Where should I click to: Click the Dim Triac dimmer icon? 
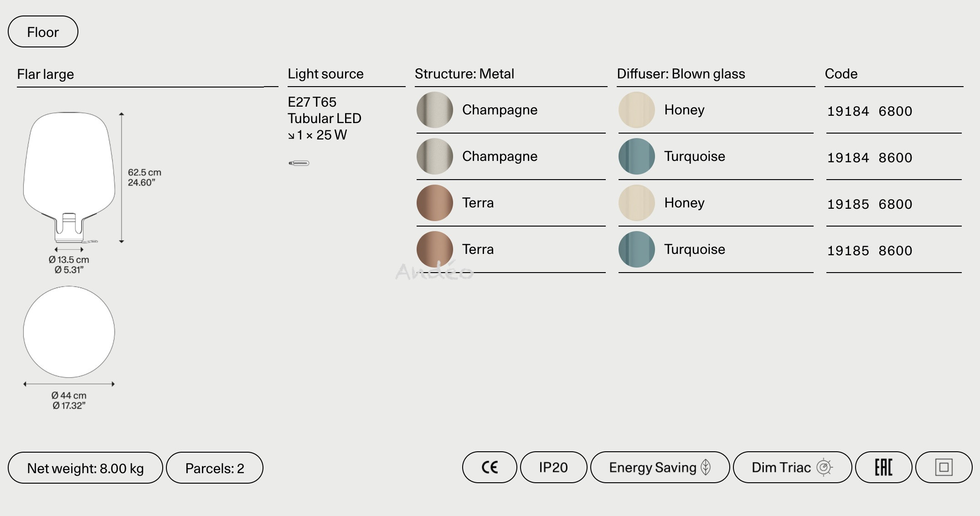(824, 467)
